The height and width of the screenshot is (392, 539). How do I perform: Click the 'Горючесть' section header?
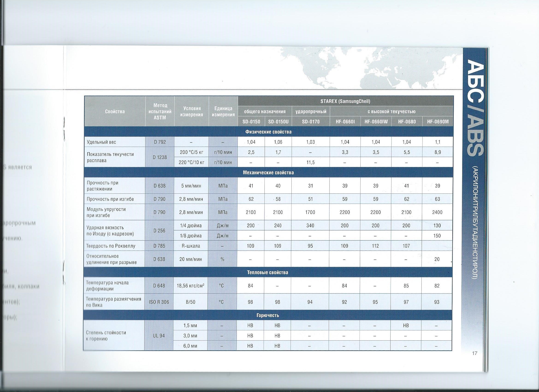(268, 315)
